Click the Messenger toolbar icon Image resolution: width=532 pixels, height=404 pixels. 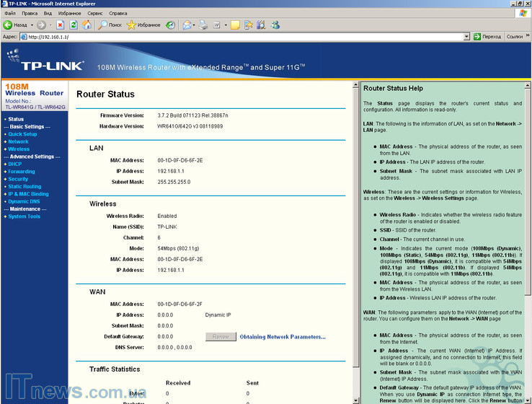[275, 25]
